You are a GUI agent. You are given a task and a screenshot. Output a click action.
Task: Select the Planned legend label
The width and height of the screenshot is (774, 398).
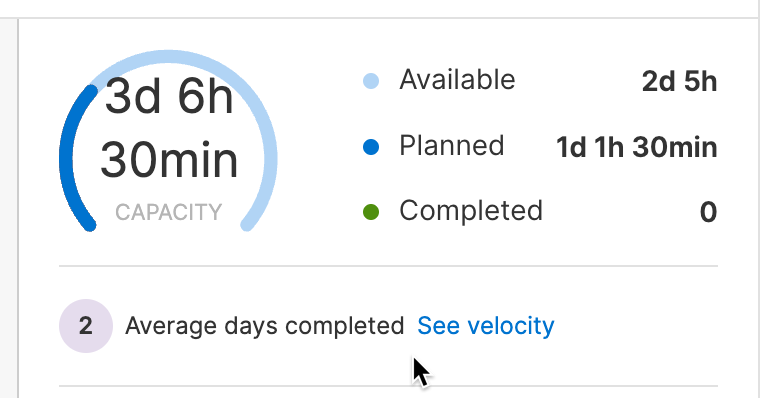pyautogui.click(x=452, y=146)
